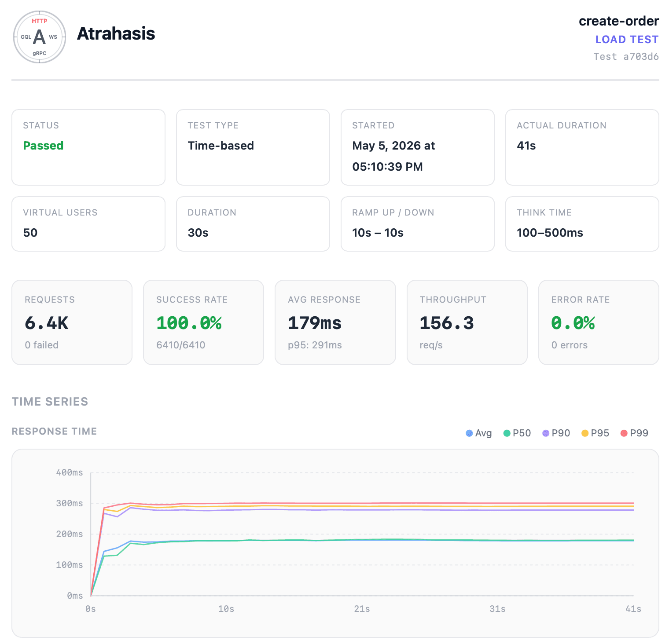Click the p95: 291ms subtext
The height and width of the screenshot is (644, 669).
(315, 345)
